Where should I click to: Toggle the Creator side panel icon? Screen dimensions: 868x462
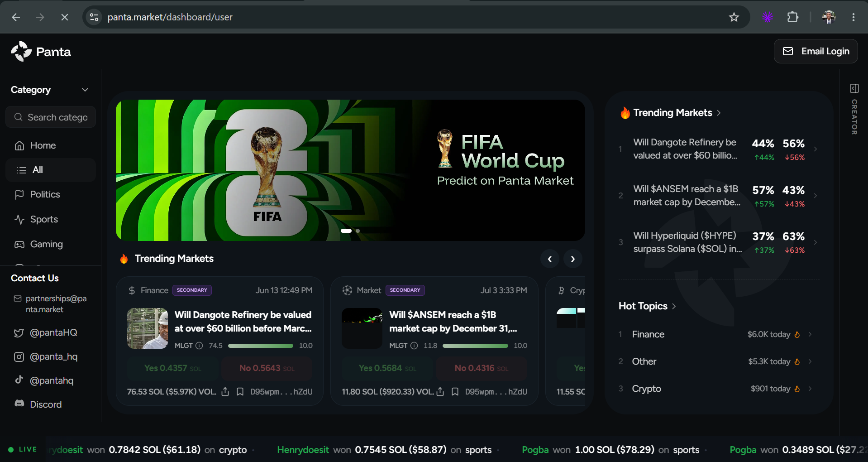click(x=854, y=88)
